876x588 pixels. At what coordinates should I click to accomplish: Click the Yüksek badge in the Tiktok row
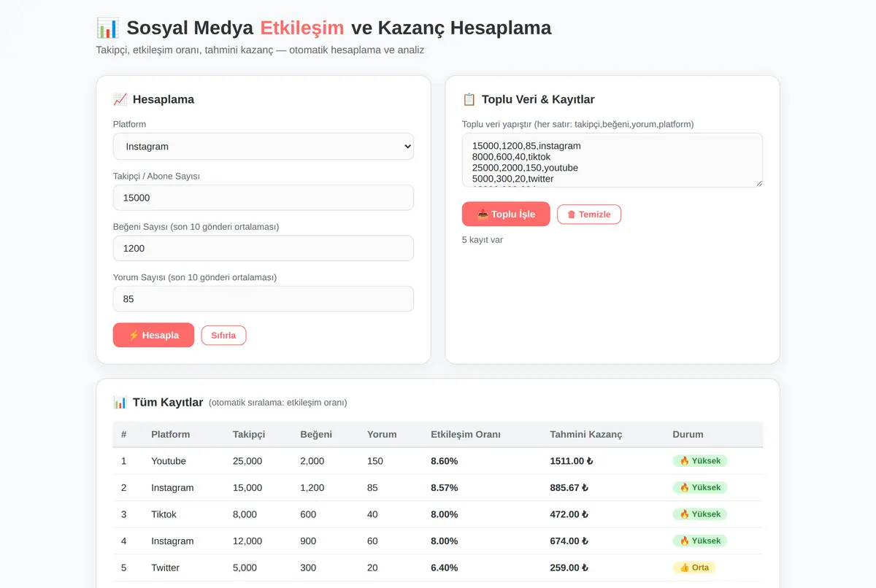click(x=700, y=514)
